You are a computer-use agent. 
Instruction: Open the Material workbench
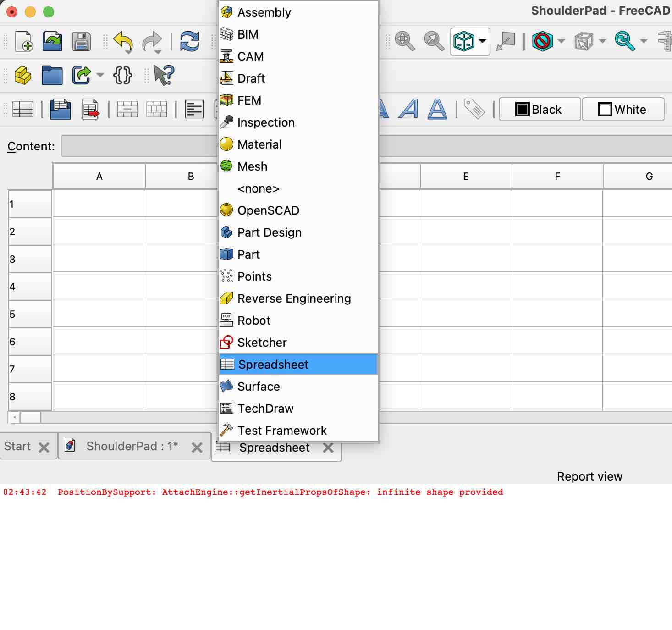(x=298, y=144)
